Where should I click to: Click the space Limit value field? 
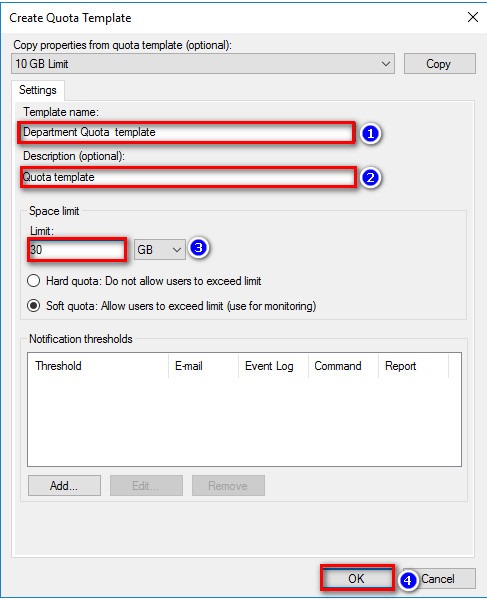[77, 249]
